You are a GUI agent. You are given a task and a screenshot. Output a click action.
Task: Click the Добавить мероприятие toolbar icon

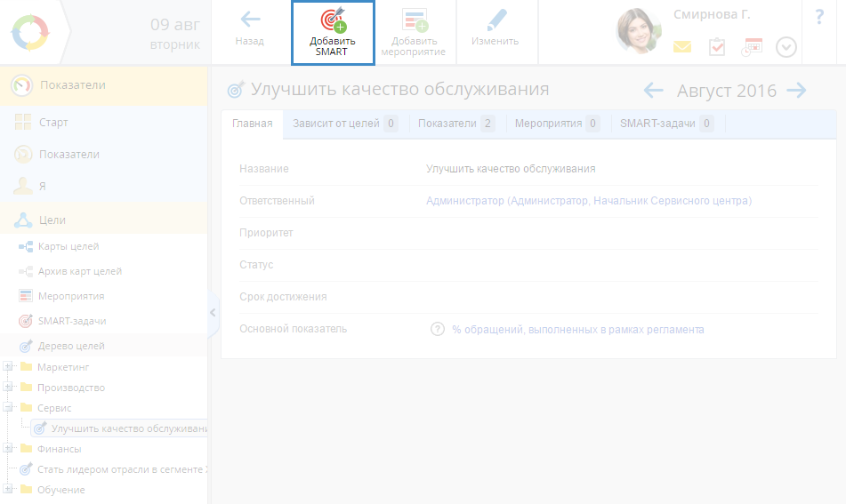click(414, 20)
